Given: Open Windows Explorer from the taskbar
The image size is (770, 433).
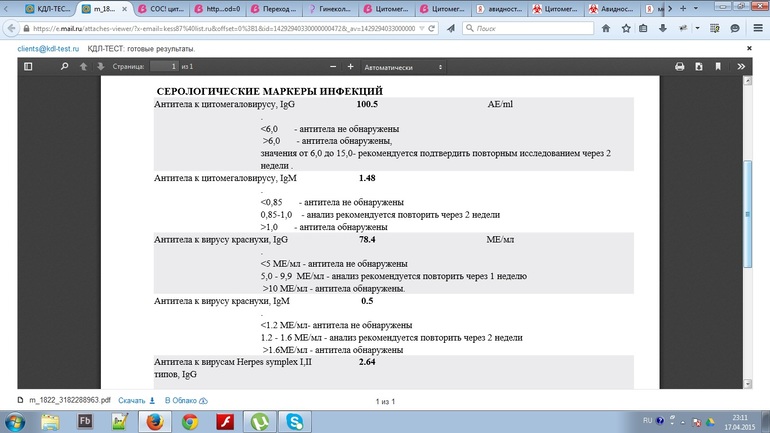Looking at the screenshot, I should tap(50, 422).
